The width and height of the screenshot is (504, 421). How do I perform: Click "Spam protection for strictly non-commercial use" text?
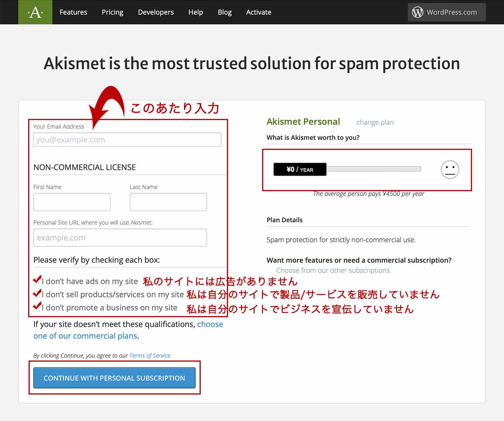(x=341, y=240)
